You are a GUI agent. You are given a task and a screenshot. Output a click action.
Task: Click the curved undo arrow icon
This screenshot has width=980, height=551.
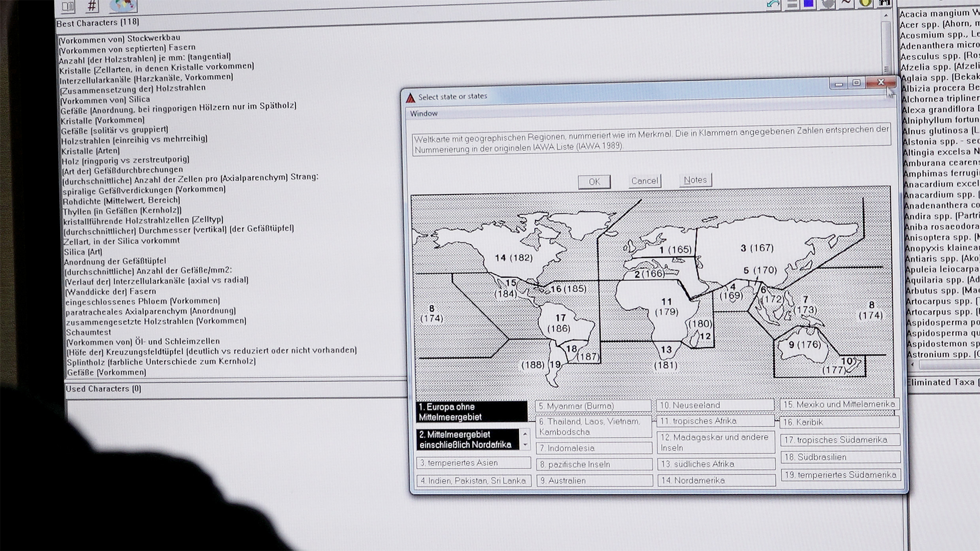[x=773, y=4]
